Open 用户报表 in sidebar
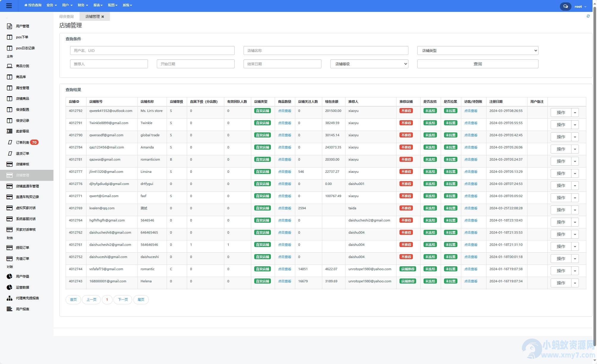597x364 pixels. [x=23, y=309]
